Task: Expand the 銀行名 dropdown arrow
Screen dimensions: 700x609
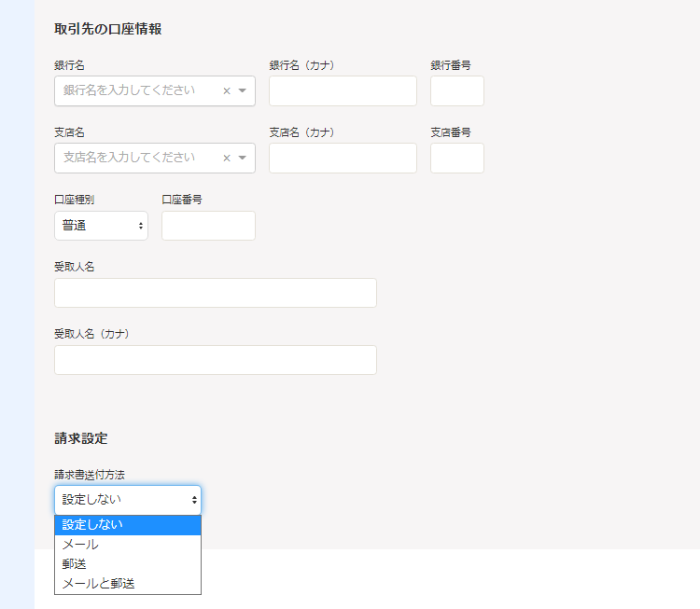Action: click(x=243, y=91)
